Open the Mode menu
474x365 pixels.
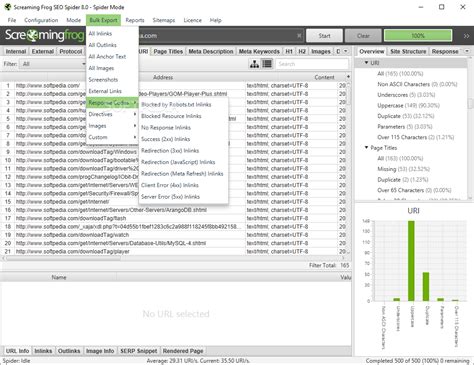click(x=74, y=20)
